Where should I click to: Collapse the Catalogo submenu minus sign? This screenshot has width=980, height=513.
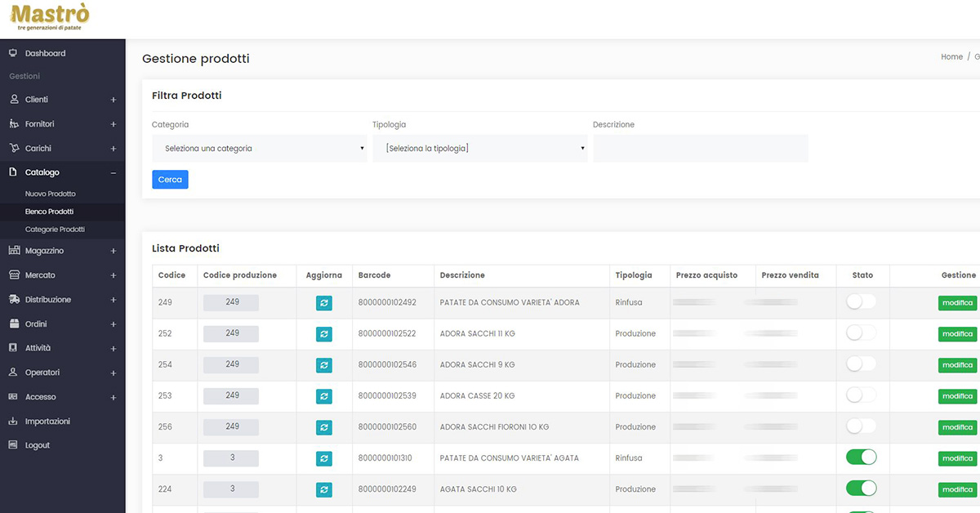click(114, 173)
